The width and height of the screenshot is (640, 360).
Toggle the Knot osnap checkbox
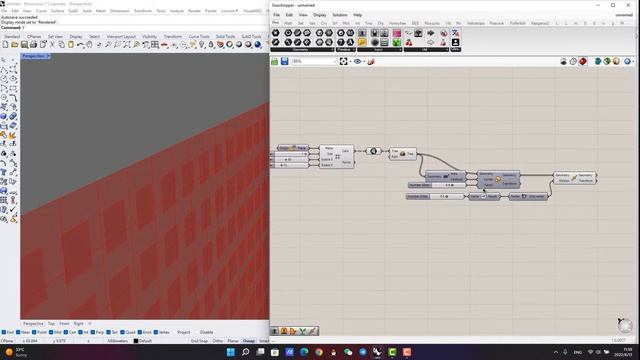click(x=140, y=332)
